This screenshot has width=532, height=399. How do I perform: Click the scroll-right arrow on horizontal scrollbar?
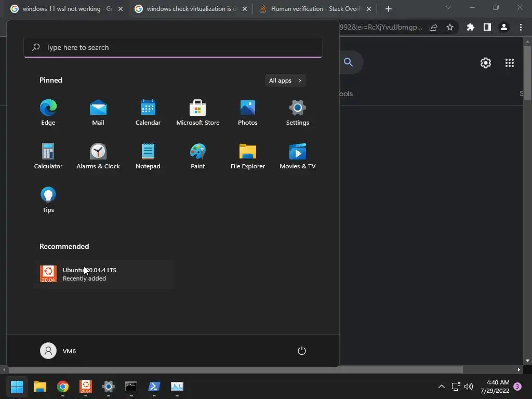(519, 369)
